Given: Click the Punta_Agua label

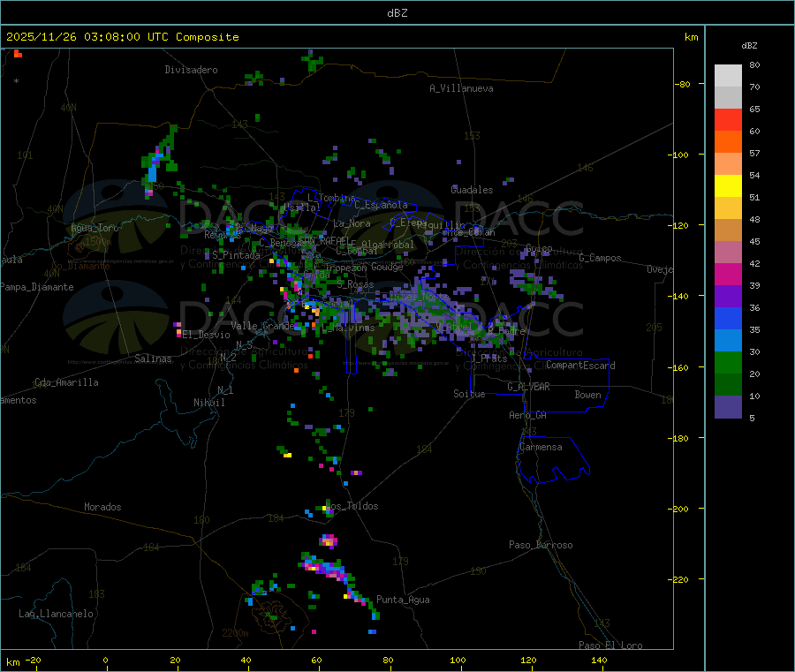Looking at the screenshot, I should 403,600.
